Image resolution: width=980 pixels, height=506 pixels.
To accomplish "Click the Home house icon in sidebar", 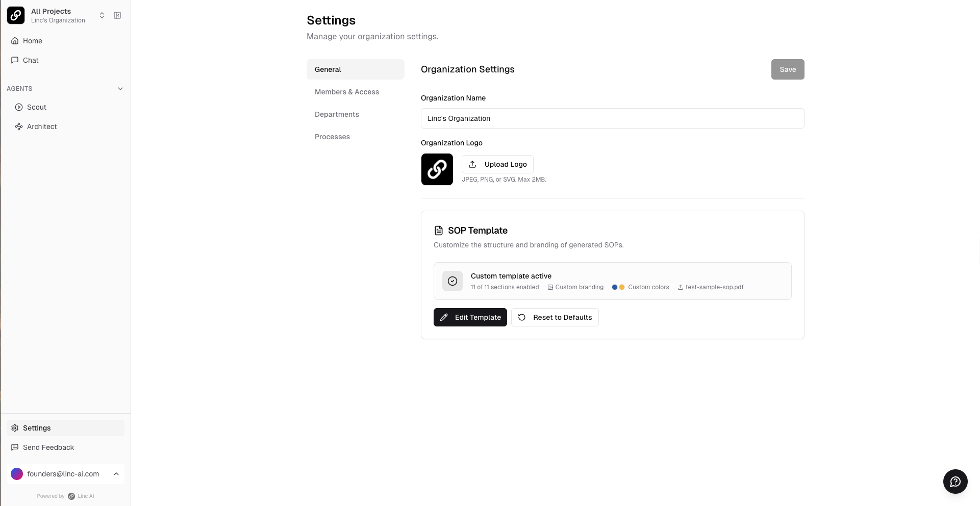I will pyautogui.click(x=15, y=41).
